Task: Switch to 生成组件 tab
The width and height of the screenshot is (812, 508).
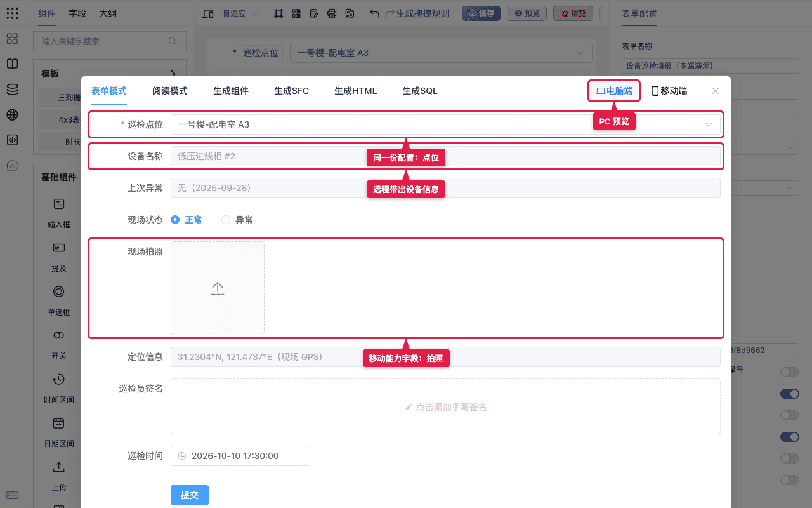Action: point(231,91)
